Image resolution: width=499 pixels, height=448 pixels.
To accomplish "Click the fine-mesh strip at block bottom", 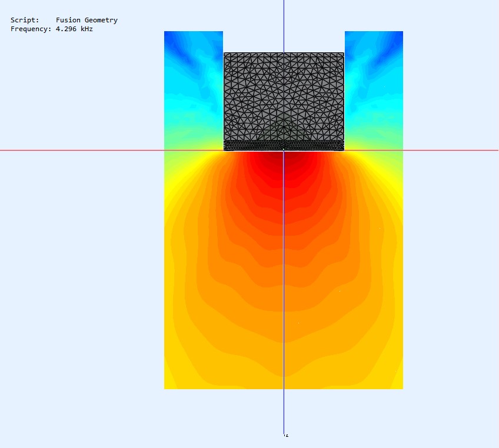I will click(x=284, y=146).
